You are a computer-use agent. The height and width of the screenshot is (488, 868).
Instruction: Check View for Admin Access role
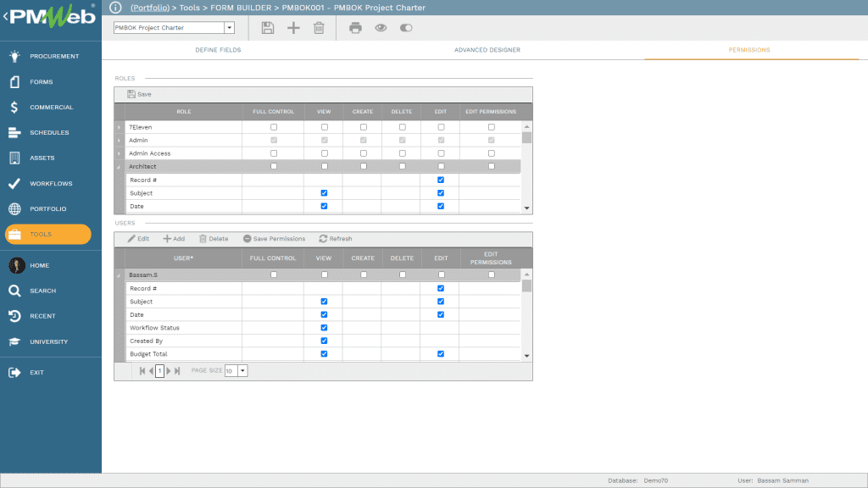(325, 153)
